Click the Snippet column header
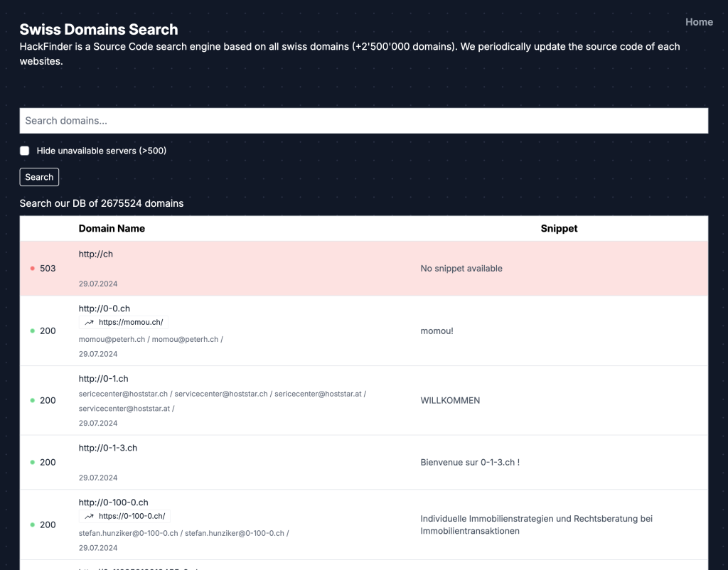The image size is (728, 570). tap(559, 229)
